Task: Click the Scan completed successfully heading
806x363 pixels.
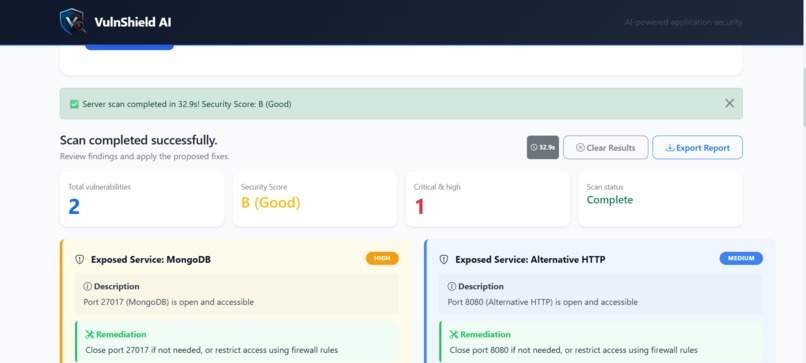Action: [138, 140]
